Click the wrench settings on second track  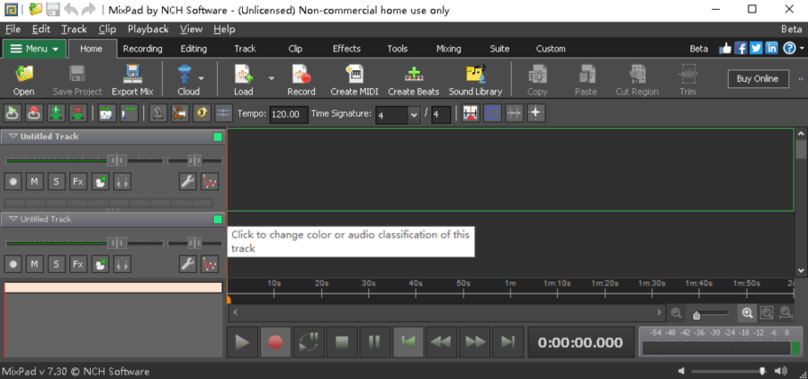coord(188,264)
